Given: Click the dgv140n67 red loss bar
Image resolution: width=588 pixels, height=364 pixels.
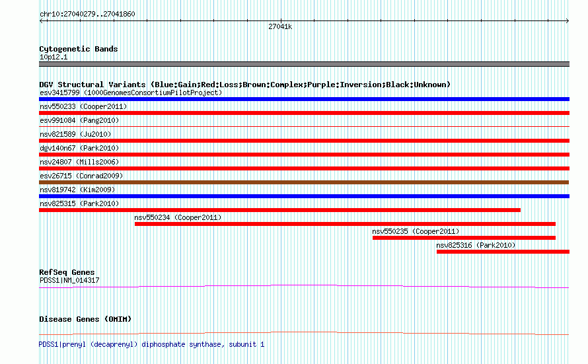Looking at the screenshot, I should tap(304, 155).
